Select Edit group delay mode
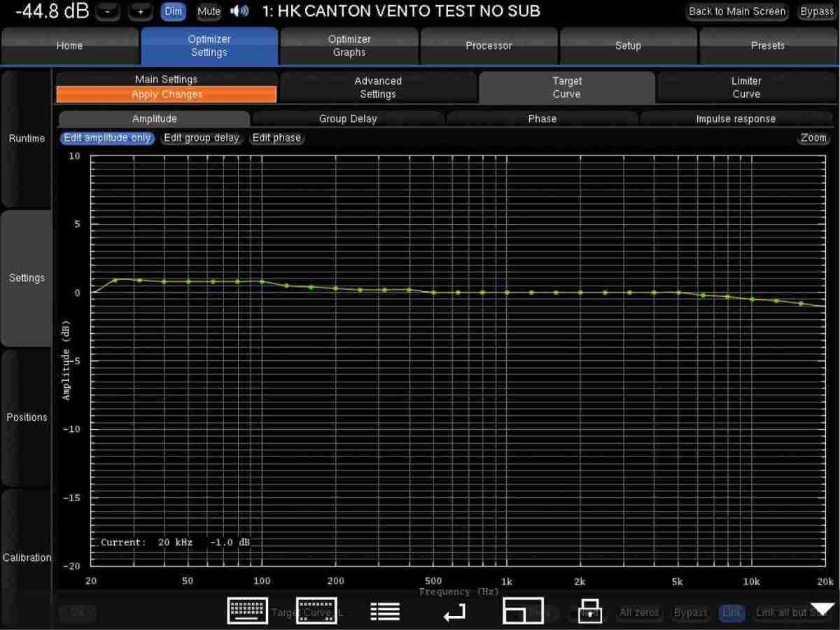 pyautogui.click(x=202, y=138)
